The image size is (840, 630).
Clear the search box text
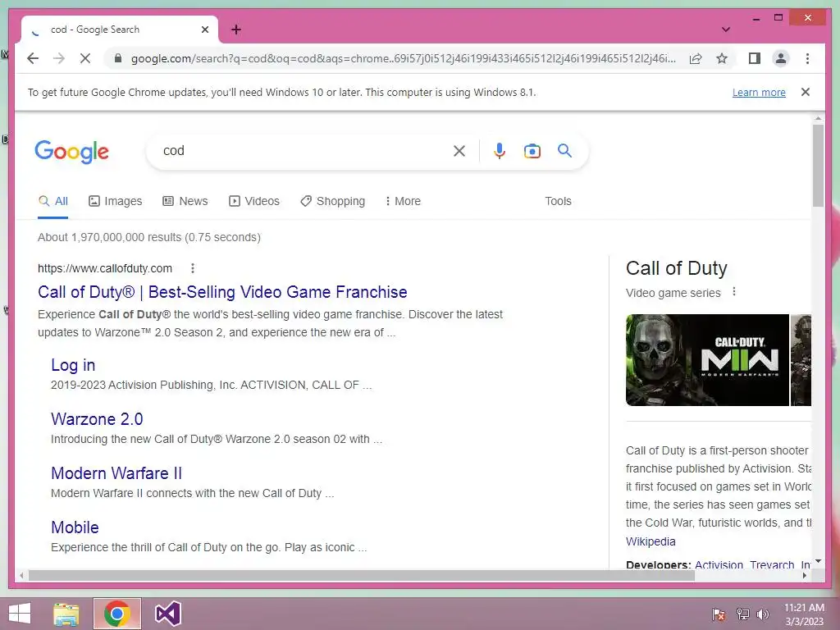(459, 151)
